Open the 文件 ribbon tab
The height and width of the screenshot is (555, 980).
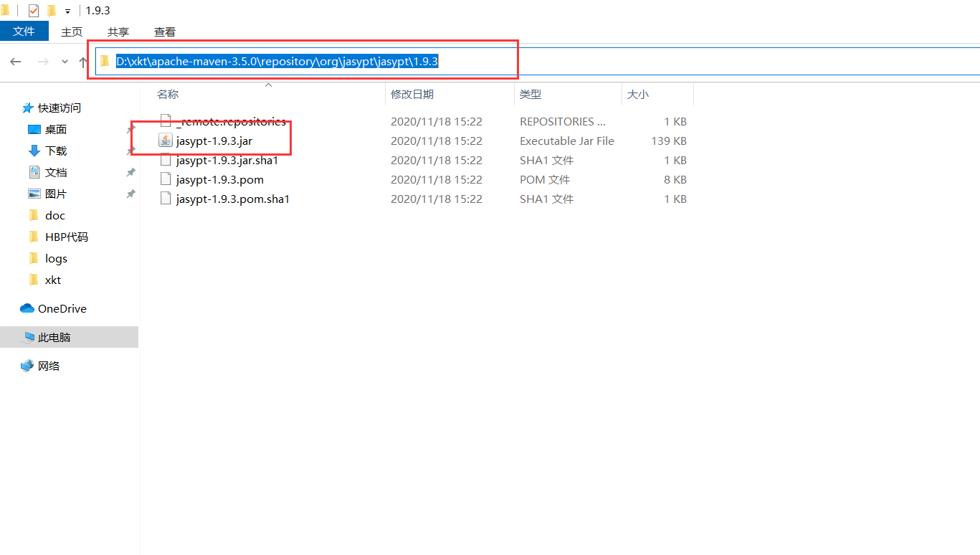[24, 32]
